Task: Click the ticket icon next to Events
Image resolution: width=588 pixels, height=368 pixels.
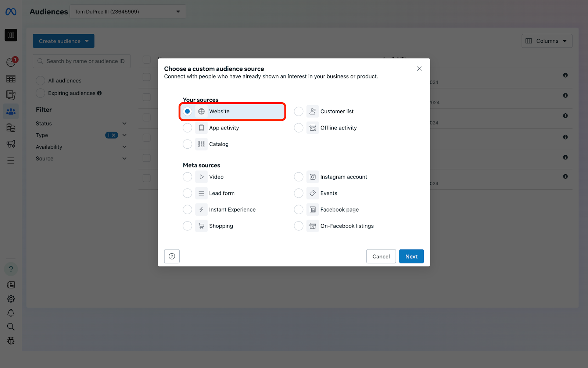Action: click(312, 193)
